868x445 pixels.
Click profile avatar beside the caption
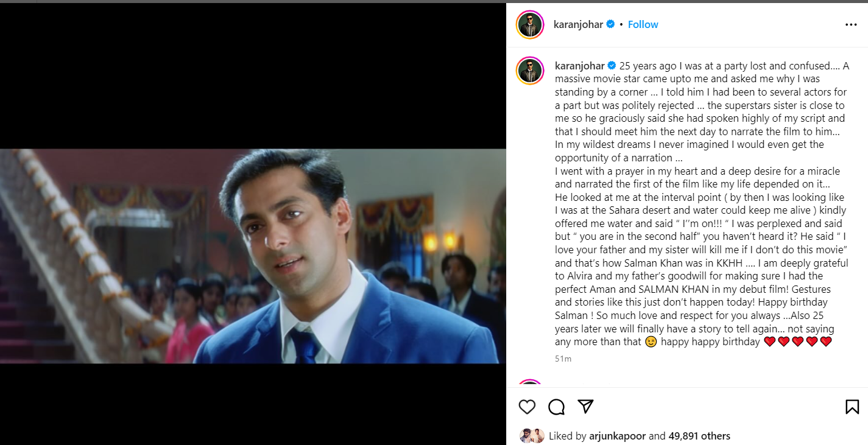tap(530, 71)
